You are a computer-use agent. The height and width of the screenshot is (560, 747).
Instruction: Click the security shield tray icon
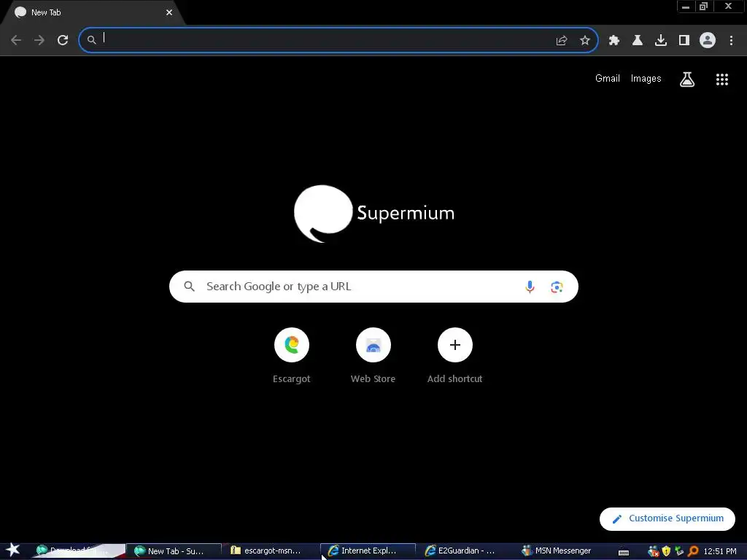(666, 551)
